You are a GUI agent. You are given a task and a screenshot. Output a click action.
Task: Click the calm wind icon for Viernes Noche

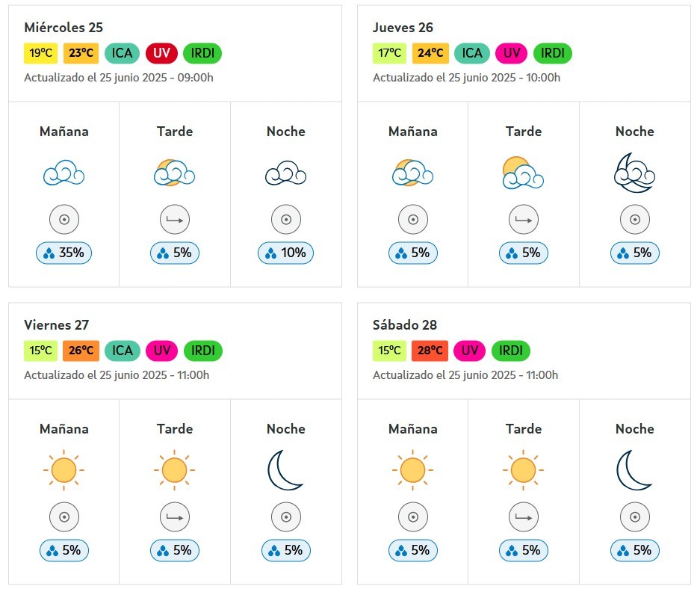point(285,517)
